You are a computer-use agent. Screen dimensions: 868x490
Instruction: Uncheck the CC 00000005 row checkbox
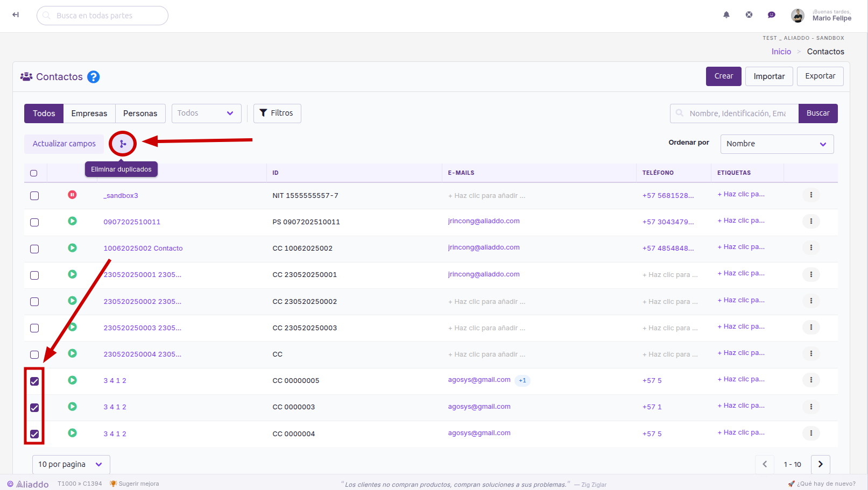click(34, 381)
